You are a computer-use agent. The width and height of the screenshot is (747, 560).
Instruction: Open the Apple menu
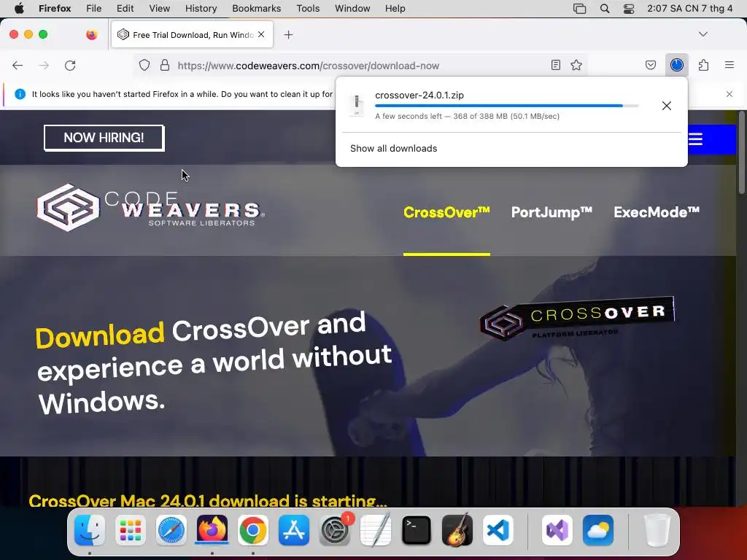[19, 9]
